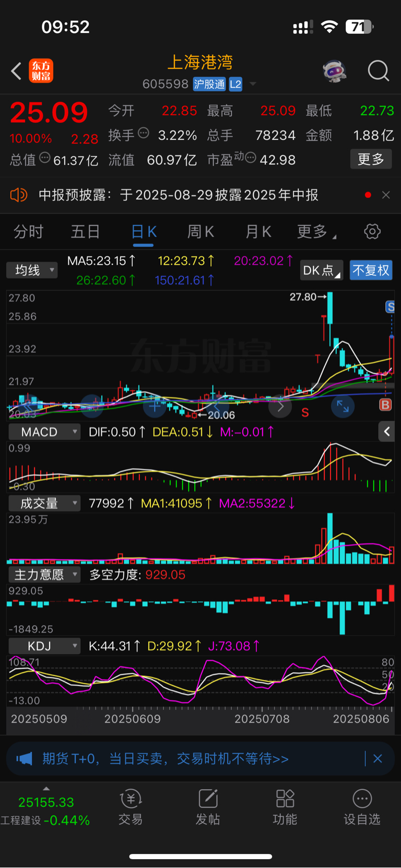401x868 pixels.
Task: Select the 日K tab
Action: pos(143,231)
